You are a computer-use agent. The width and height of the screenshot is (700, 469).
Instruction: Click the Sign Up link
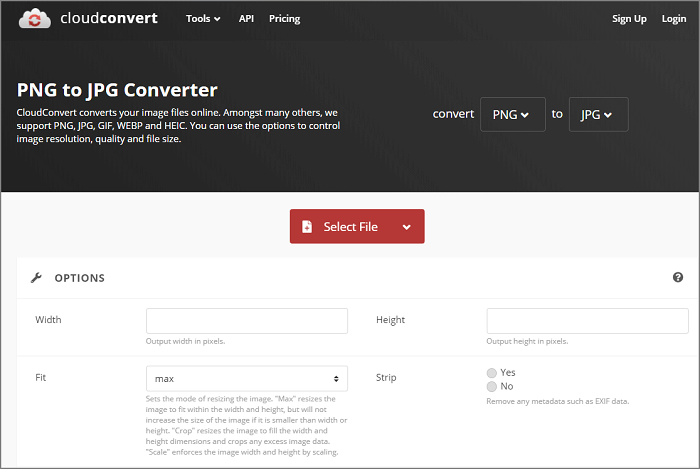click(629, 19)
